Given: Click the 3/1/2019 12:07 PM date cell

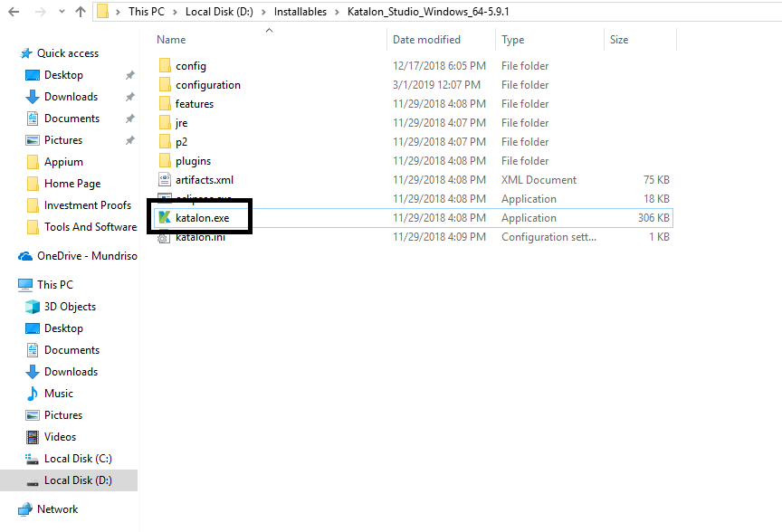Looking at the screenshot, I should coord(436,85).
